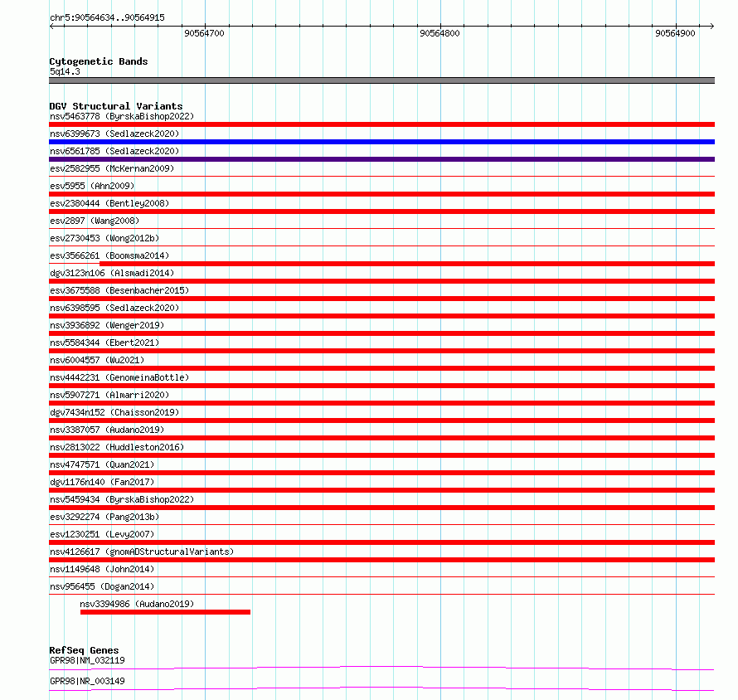Click the esv5955 (Ahn2009) variant label

92,186
